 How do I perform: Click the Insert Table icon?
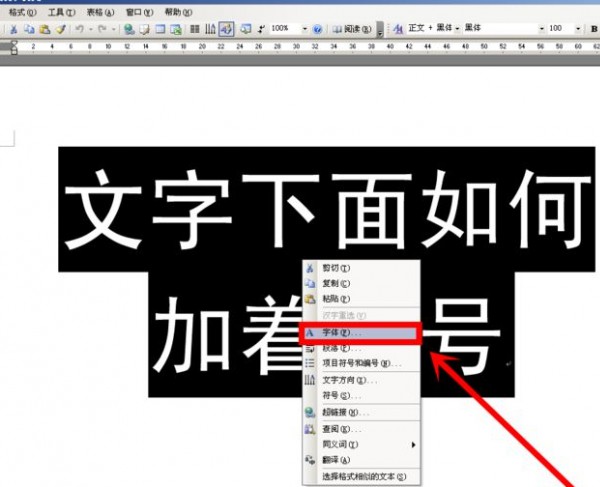pyautogui.click(x=160, y=29)
